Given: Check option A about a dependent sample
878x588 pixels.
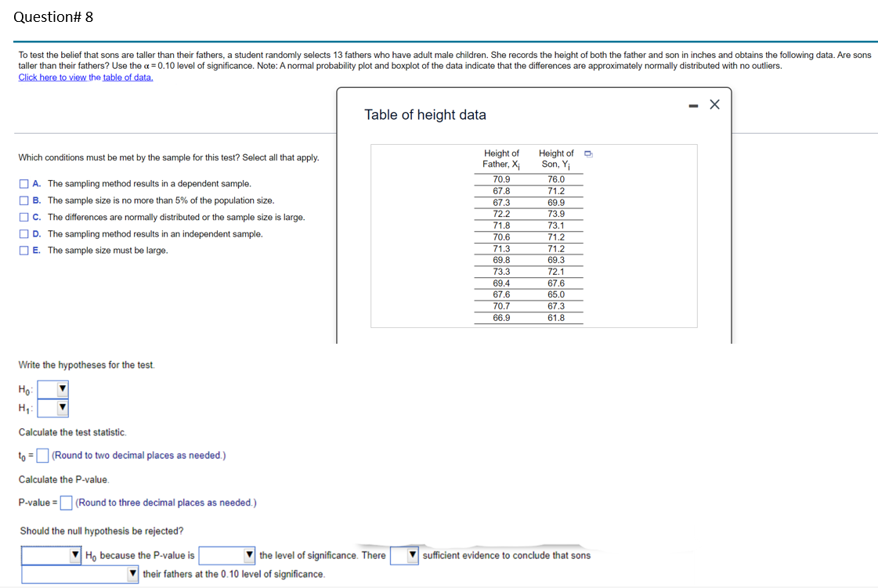Looking at the screenshot, I should (x=24, y=184).
